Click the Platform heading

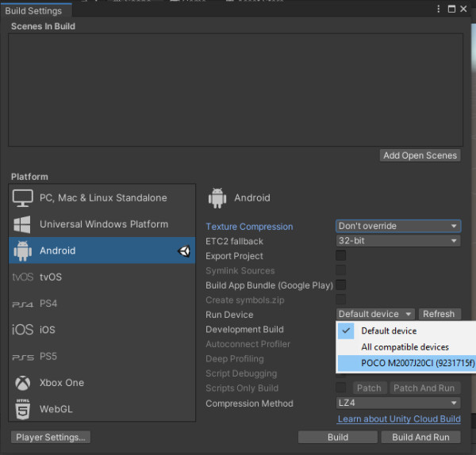coord(29,177)
